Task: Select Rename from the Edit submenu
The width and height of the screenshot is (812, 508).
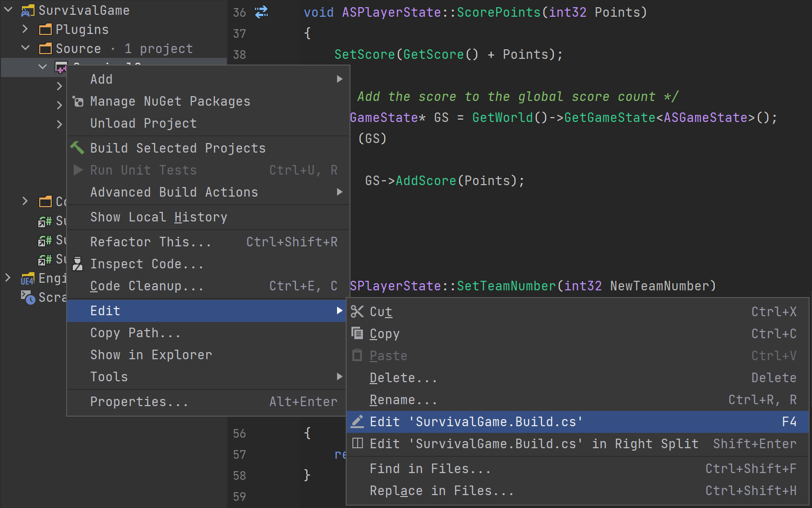Action: [x=404, y=399]
